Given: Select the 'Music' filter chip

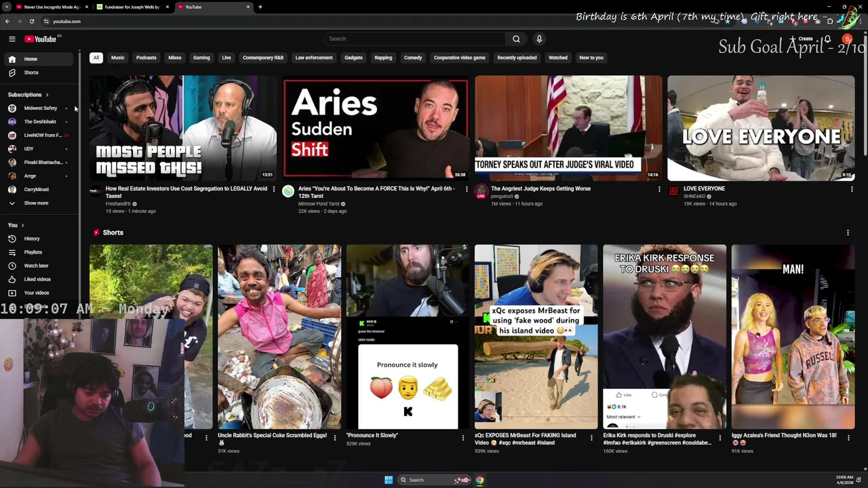Looking at the screenshot, I should (118, 58).
